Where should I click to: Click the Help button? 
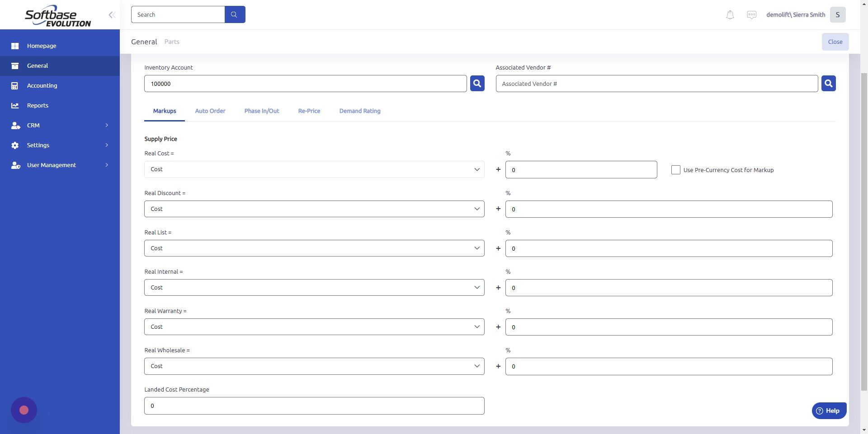(x=829, y=411)
